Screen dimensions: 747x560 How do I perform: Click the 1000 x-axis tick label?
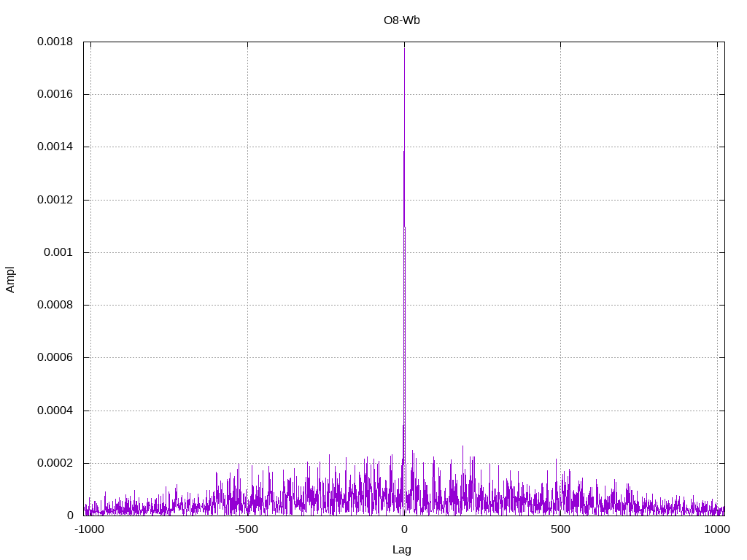tap(717, 529)
